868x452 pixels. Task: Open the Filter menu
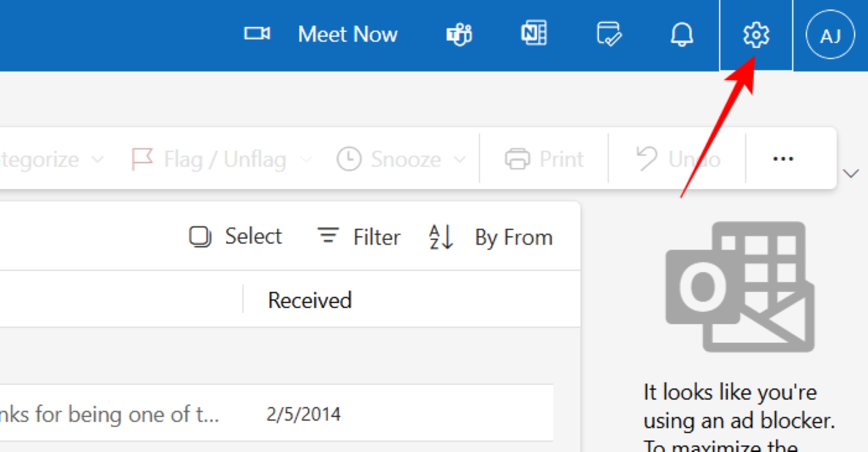[x=359, y=237]
